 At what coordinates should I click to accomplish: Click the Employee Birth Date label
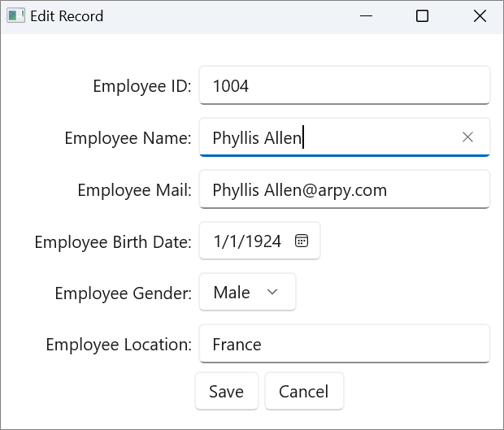point(112,241)
